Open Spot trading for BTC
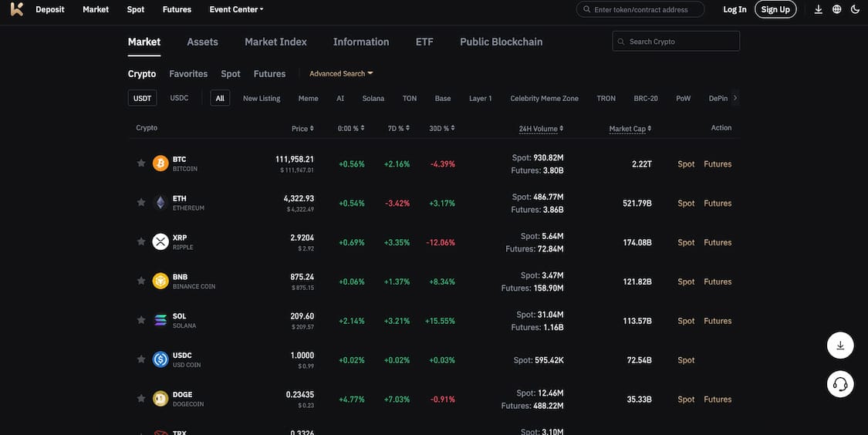868x435 pixels. tap(686, 164)
